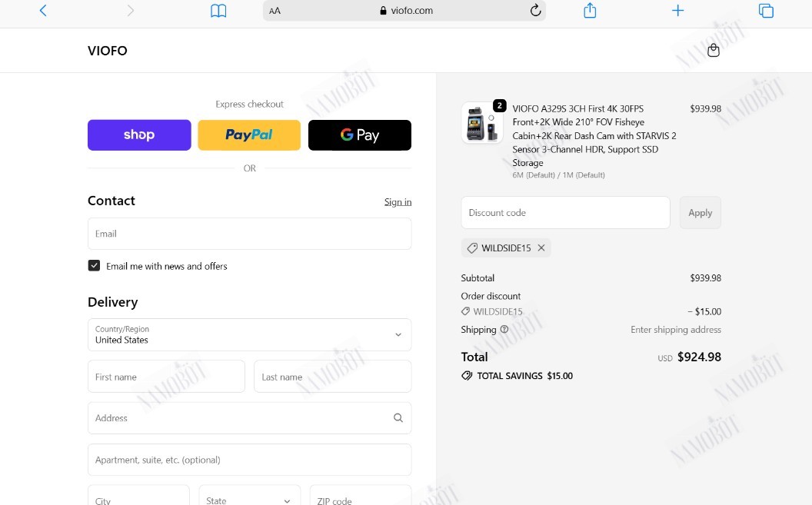Show all tabs overview icon
This screenshot has width=812, height=505.
point(766,10)
